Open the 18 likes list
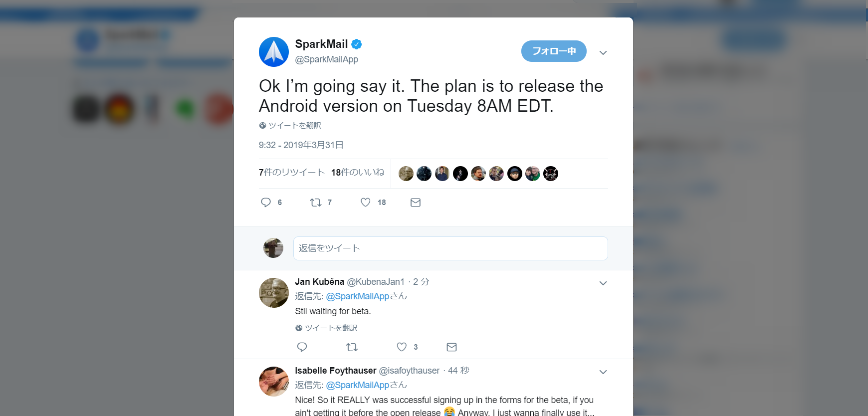Image resolution: width=868 pixels, height=416 pixels. click(x=358, y=172)
